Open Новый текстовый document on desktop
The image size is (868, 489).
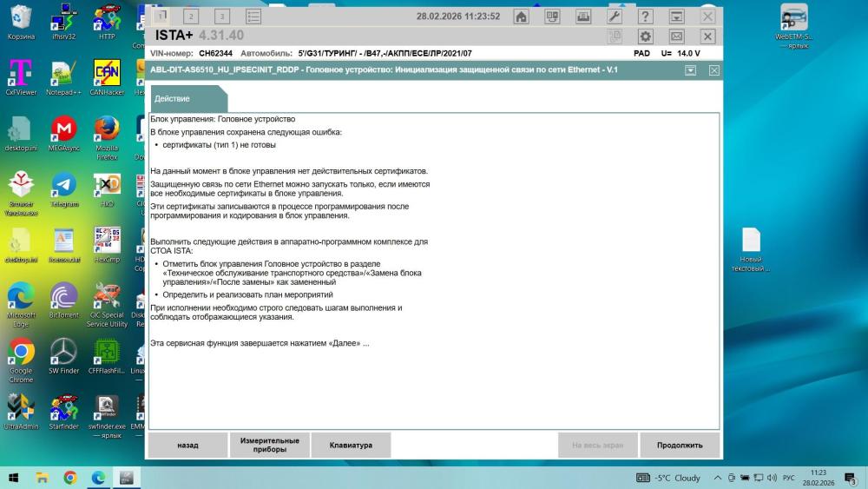click(x=751, y=250)
